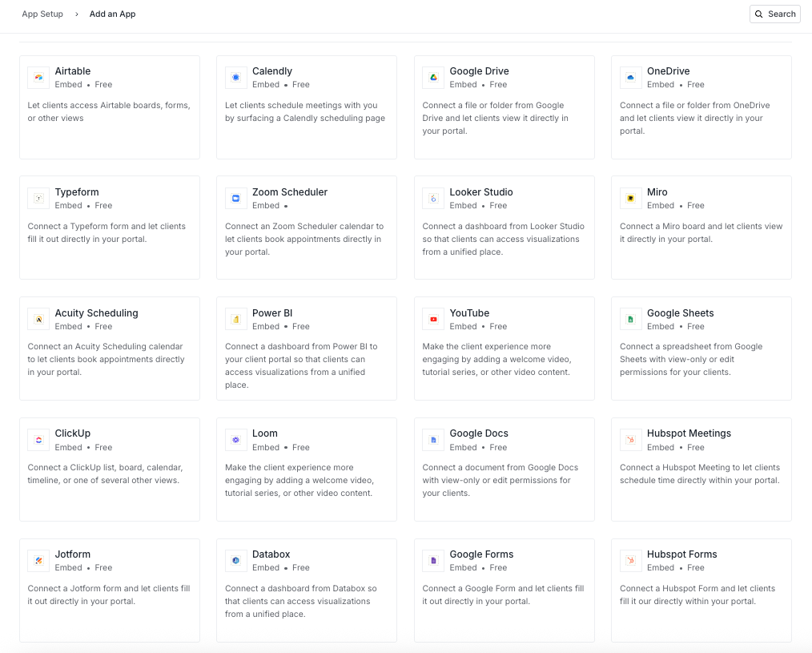Click the OneDrive cloud icon
Screen dimensions: 812x653
[629, 77]
